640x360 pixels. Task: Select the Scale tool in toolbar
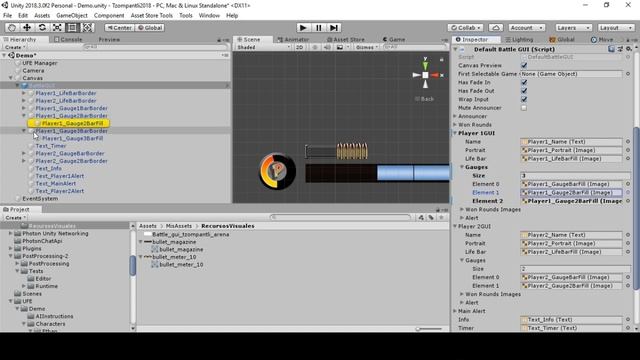coord(57,27)
